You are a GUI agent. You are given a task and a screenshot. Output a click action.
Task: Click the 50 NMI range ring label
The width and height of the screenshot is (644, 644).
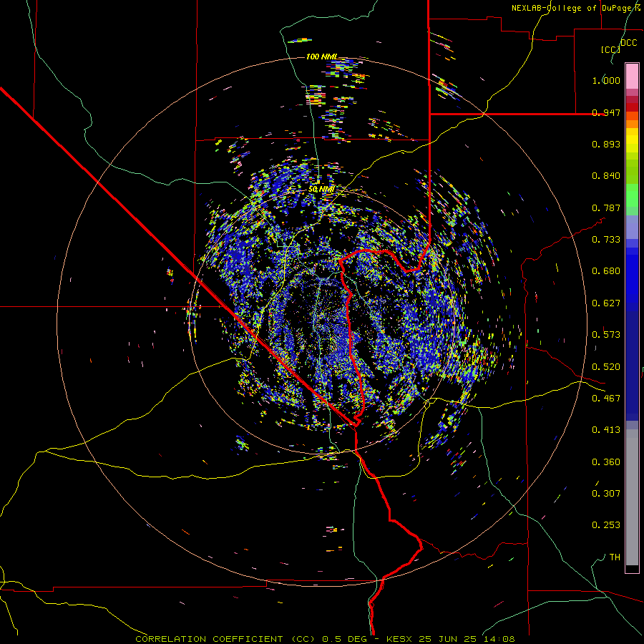[x=321, y=190]
